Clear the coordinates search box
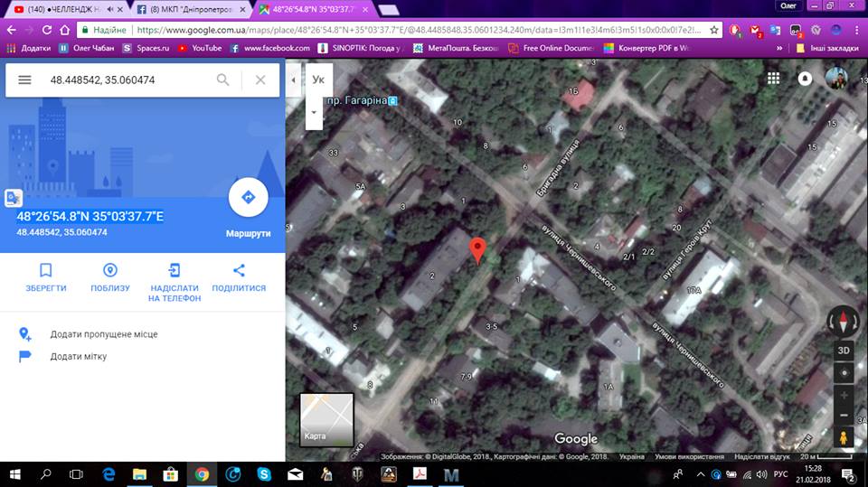 coord(260,80)
